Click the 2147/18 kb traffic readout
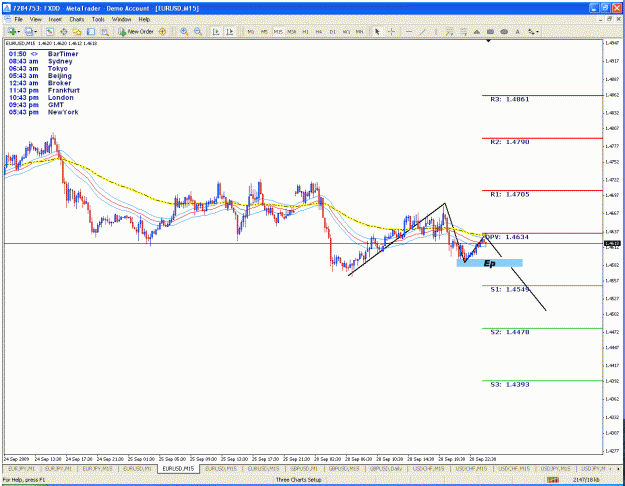The image size is (625, 486). coord(585,480)
